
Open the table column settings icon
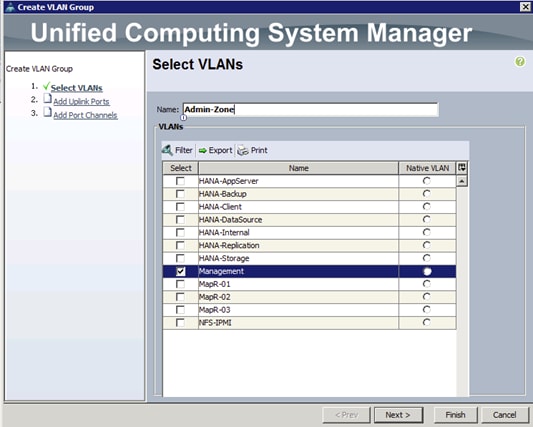tap(462, 168)
